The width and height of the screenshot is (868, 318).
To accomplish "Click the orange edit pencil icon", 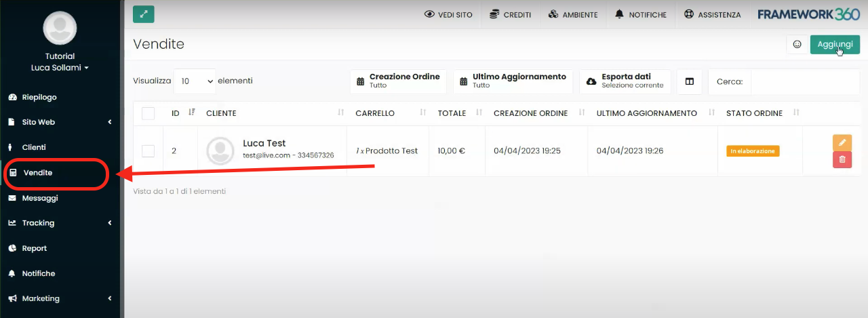I will tap(842, 142).
